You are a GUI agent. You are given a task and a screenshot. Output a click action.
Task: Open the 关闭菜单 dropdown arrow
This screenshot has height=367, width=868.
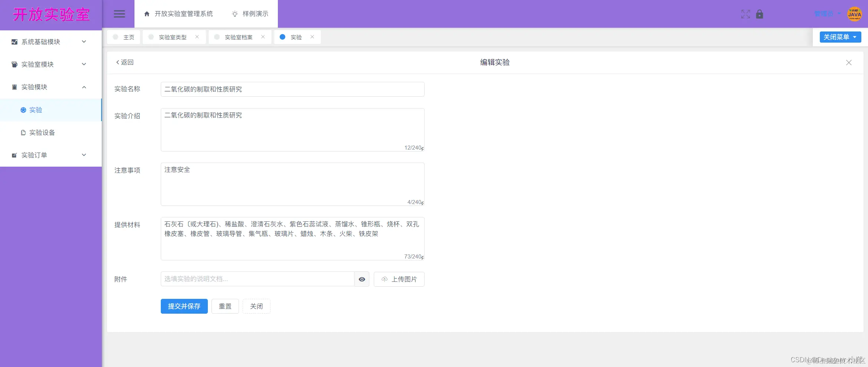pos(854,37)
